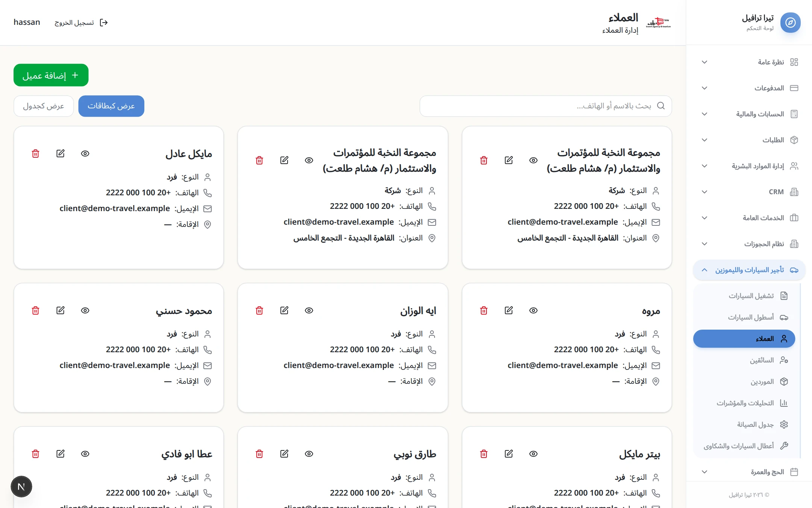Click the search magnifier icon
Image resolution: width=812 pixels, height=508 pixels.
661,106
